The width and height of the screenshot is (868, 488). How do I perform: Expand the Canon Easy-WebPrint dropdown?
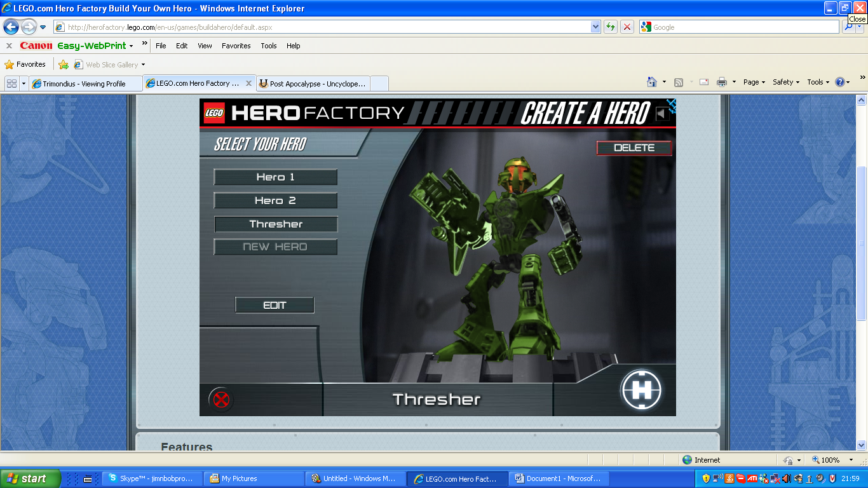click(x=131, y=46)
